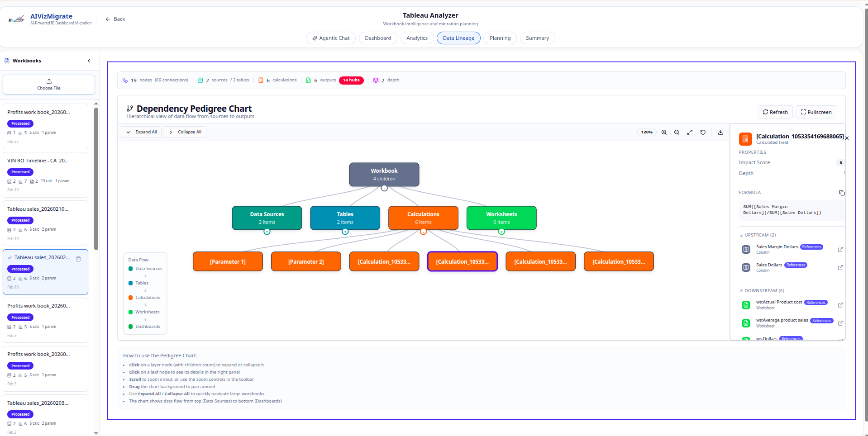Open the Planning tab
This screenshot has height=436, width=868.
[x=500, y=38]
